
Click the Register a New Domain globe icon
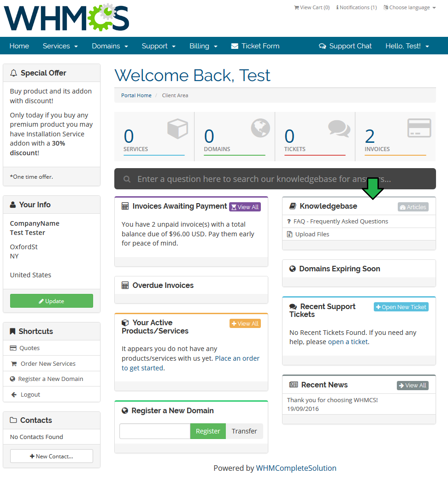[124, 410]
